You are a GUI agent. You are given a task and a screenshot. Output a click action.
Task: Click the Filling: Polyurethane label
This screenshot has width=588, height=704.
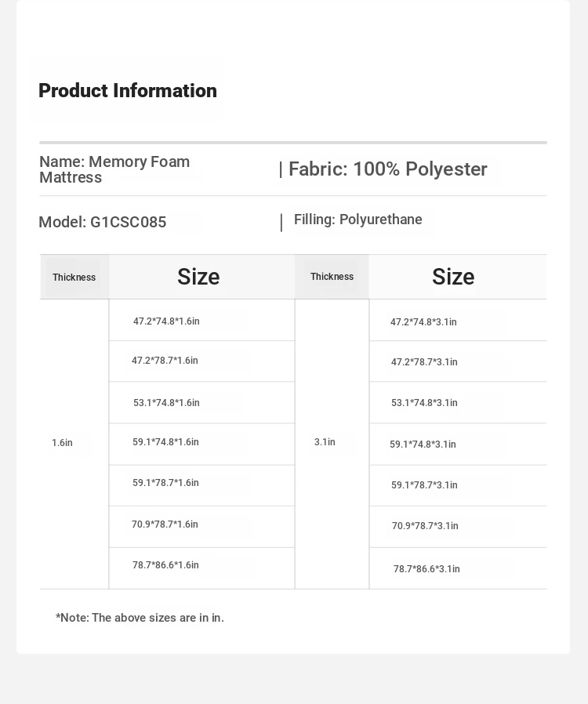tap(358, 220)
